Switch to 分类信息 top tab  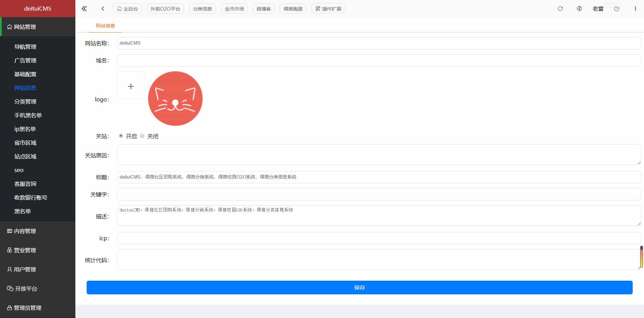[202, 9]
